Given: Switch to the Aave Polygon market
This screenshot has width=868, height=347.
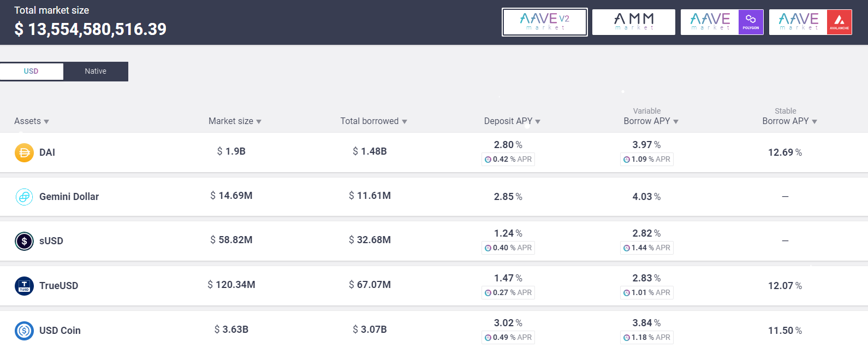Looking at the screenshot, I should click(722, 22).
